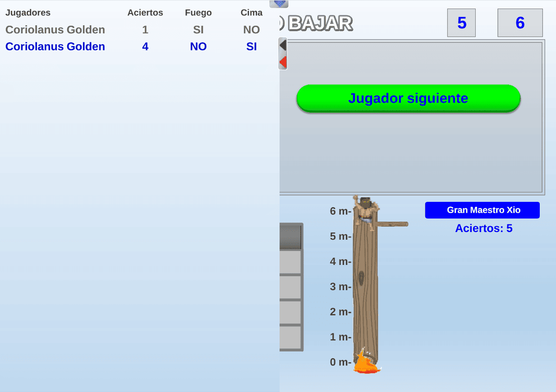
Task: Click the Fuego column header
Action: (198, 13)
